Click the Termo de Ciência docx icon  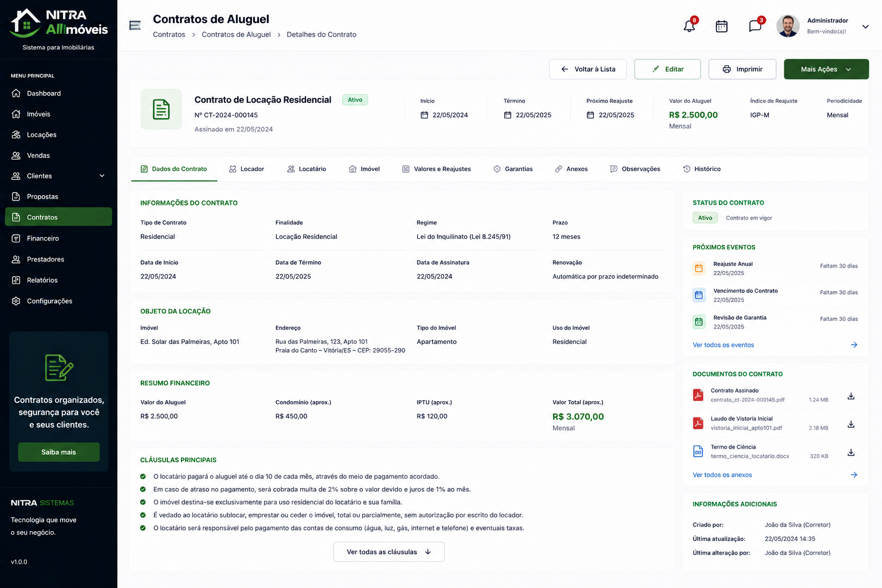(x=698, y=451)
